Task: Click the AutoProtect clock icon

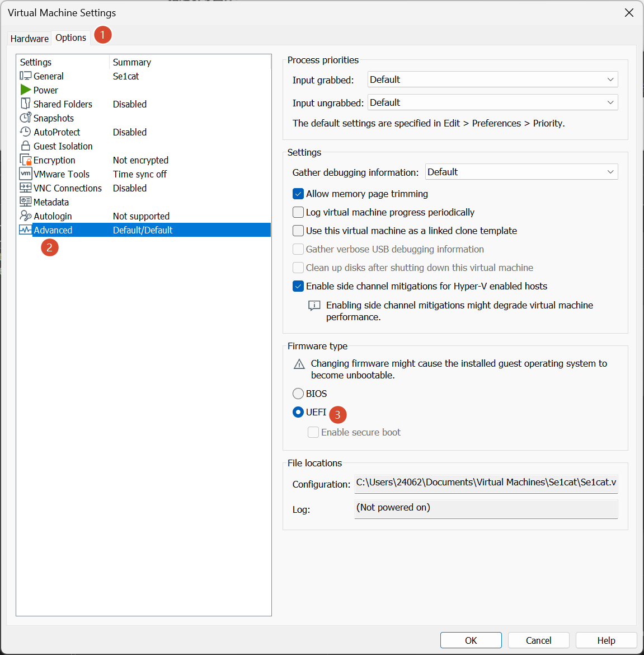Action: coord(26,132)
